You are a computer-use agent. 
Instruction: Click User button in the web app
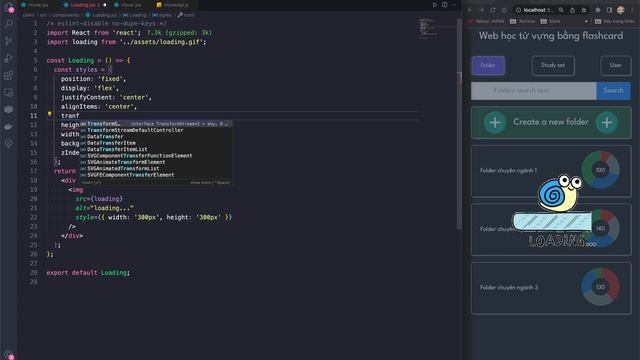tap(616, 65)
